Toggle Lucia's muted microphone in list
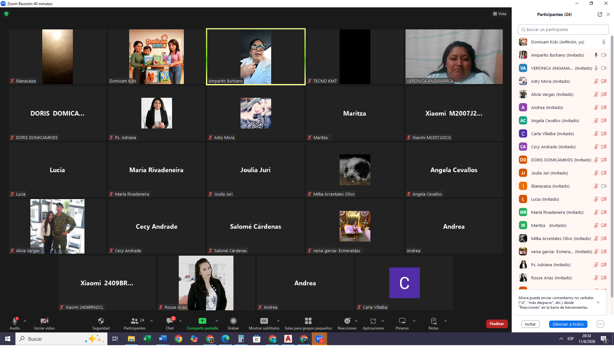614x364 pixels. (x=596, y=199)
